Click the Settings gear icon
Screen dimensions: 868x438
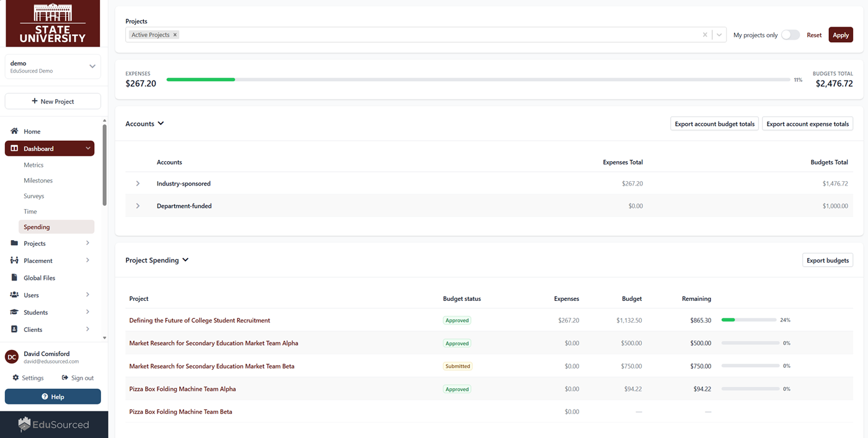[x=15, y=378]
